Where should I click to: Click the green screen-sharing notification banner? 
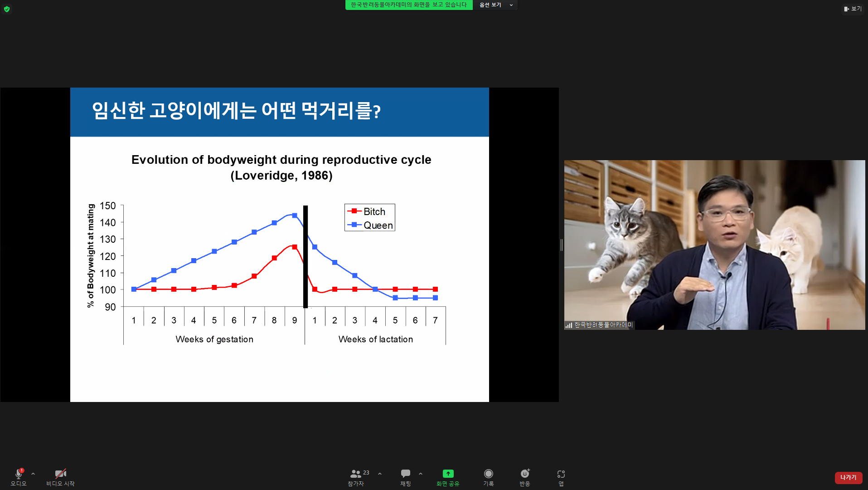(409, 5)
